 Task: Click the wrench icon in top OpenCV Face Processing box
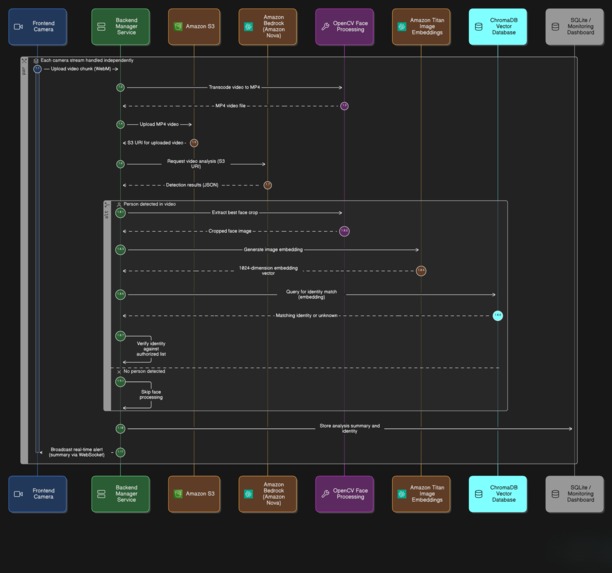coord(325,27)
